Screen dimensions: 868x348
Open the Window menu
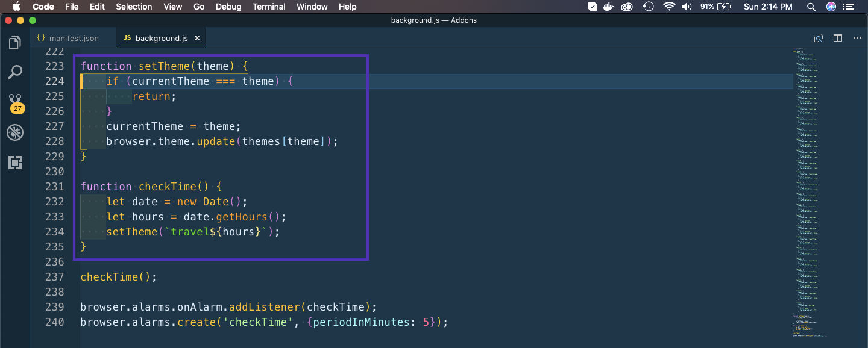coord(312,7)
